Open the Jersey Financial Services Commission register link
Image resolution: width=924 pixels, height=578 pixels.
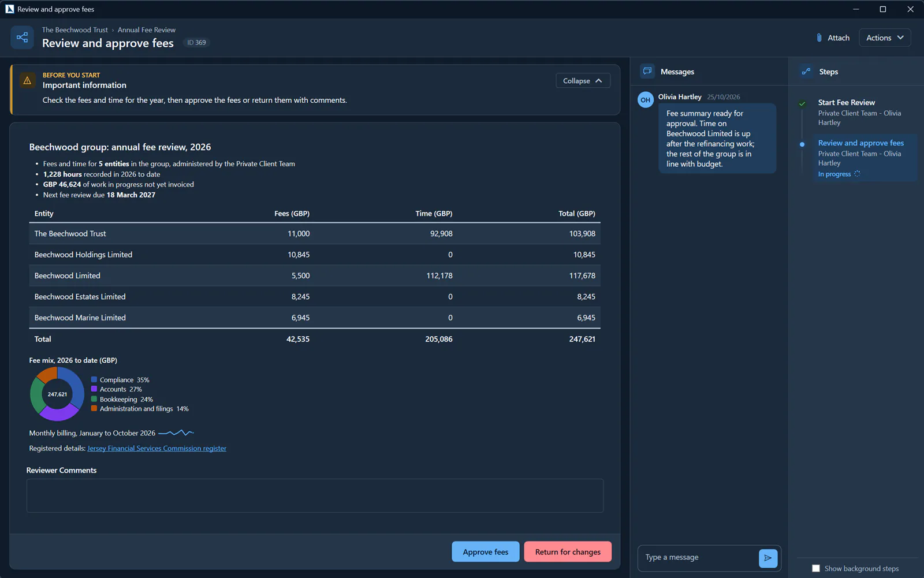coord(157,448)
